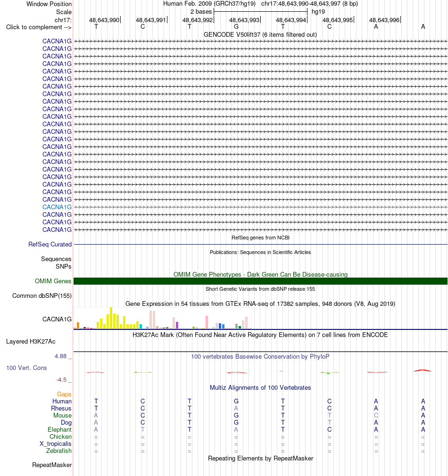This screenshot has width=448, height=476.
Task: Click the Mouse alignment row label
Action: tap(63, 415)
